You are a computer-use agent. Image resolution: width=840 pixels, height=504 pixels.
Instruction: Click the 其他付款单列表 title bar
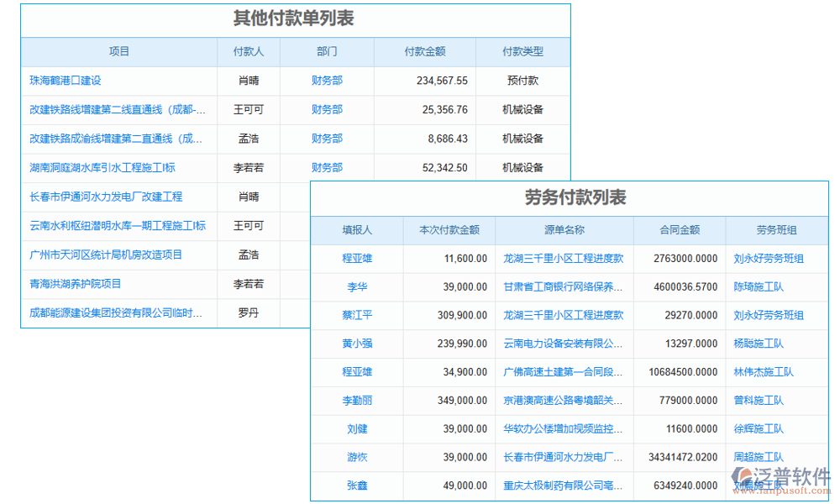(294, 18)
